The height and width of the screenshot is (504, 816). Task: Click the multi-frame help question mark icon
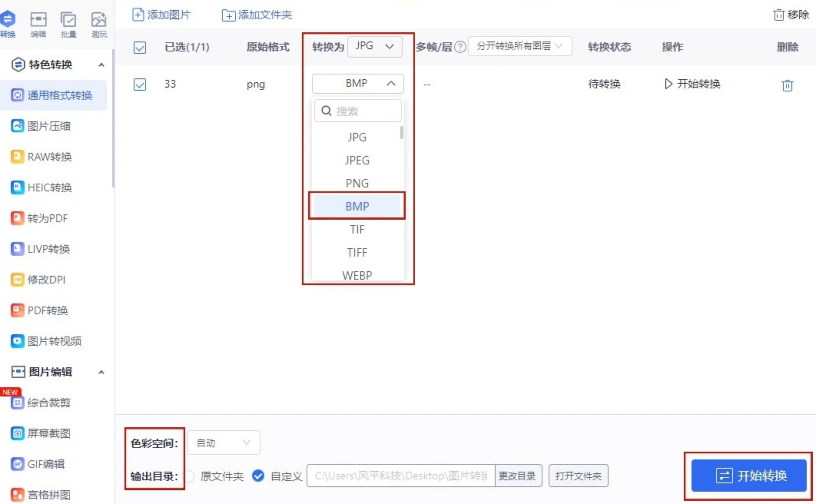(460, 47)
